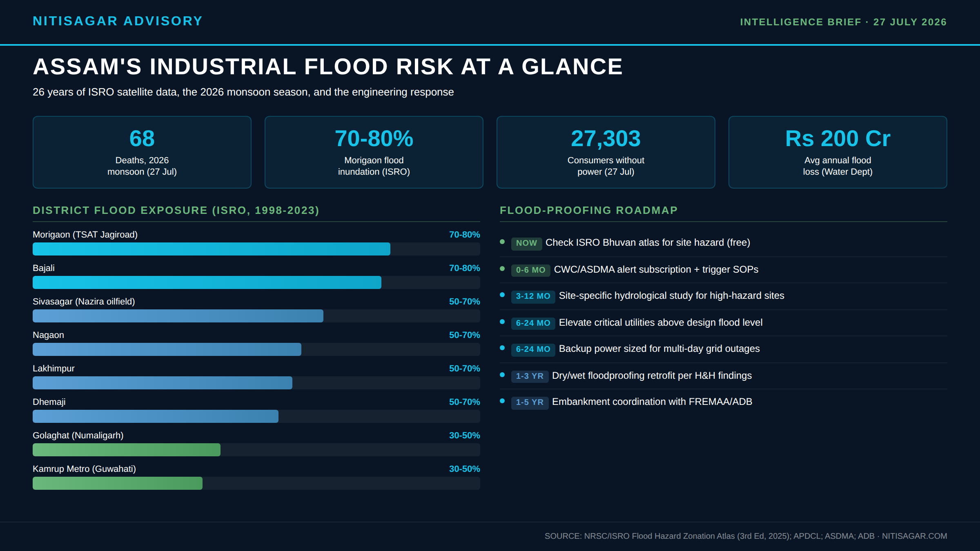
Task: Click the NOW roadmap badge
Action: tap(526, 243)
